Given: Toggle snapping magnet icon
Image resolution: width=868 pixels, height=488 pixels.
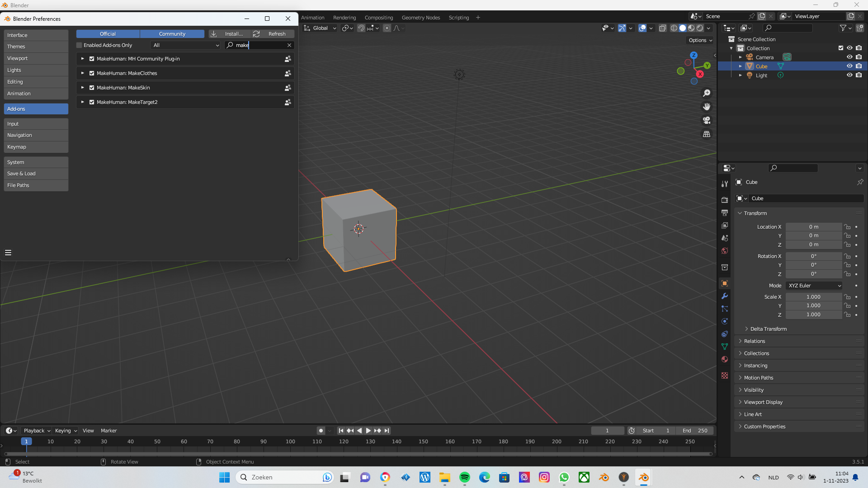Looking at the screenshot, I should pos(361,28).
